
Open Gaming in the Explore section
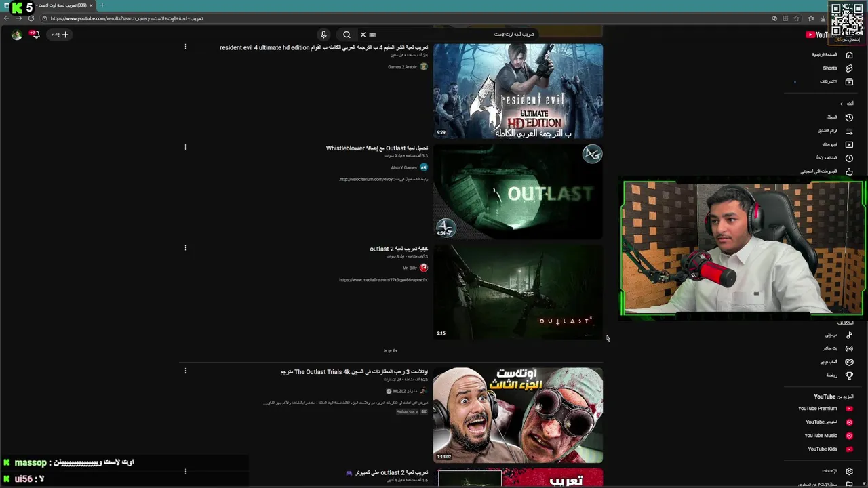coord(837,362)
